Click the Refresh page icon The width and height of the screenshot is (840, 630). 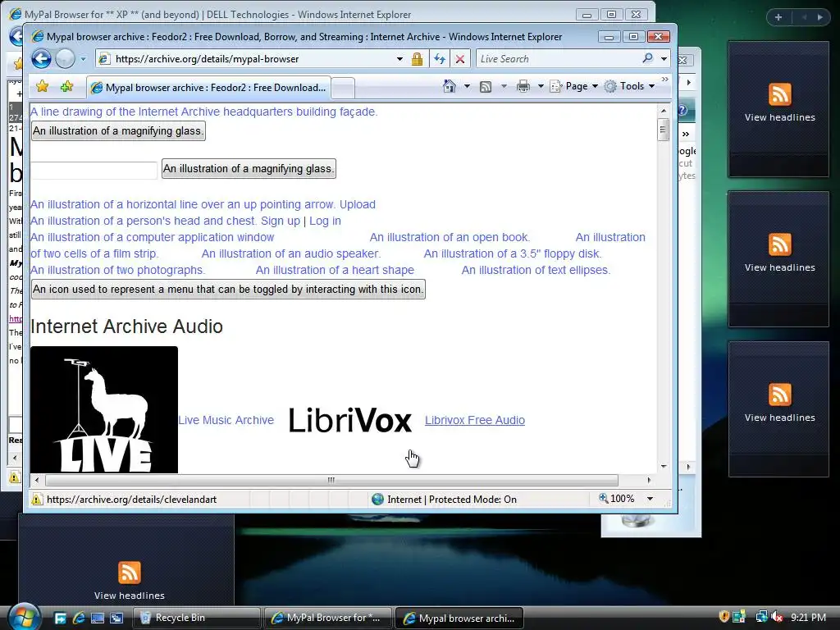pos(440,59)
